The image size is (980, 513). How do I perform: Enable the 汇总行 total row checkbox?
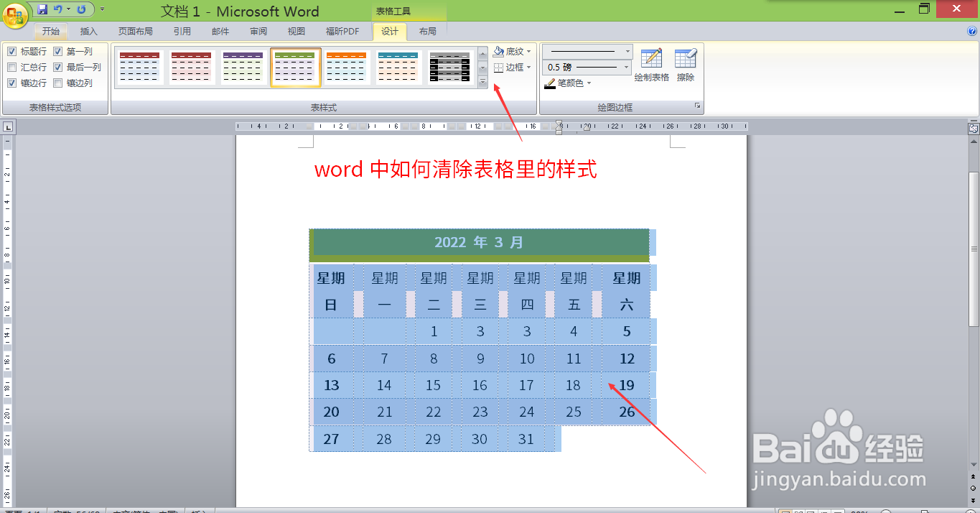coord(12,68)
